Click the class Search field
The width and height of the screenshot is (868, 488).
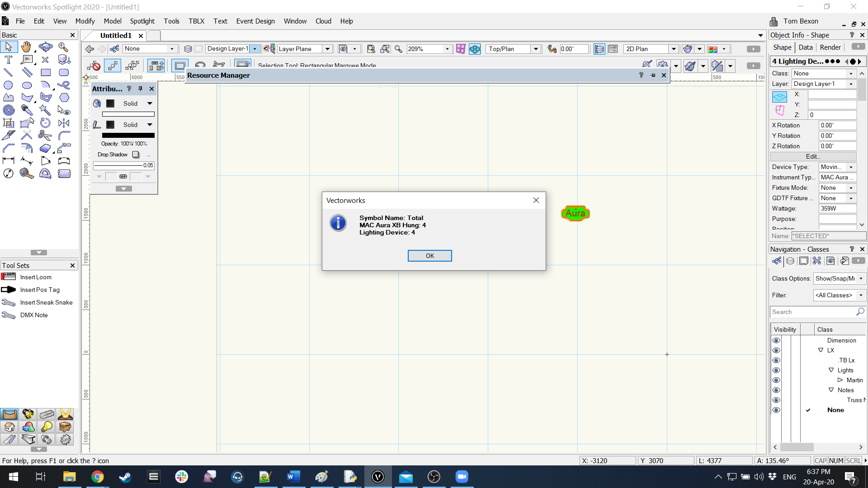[x=818, y=312]
